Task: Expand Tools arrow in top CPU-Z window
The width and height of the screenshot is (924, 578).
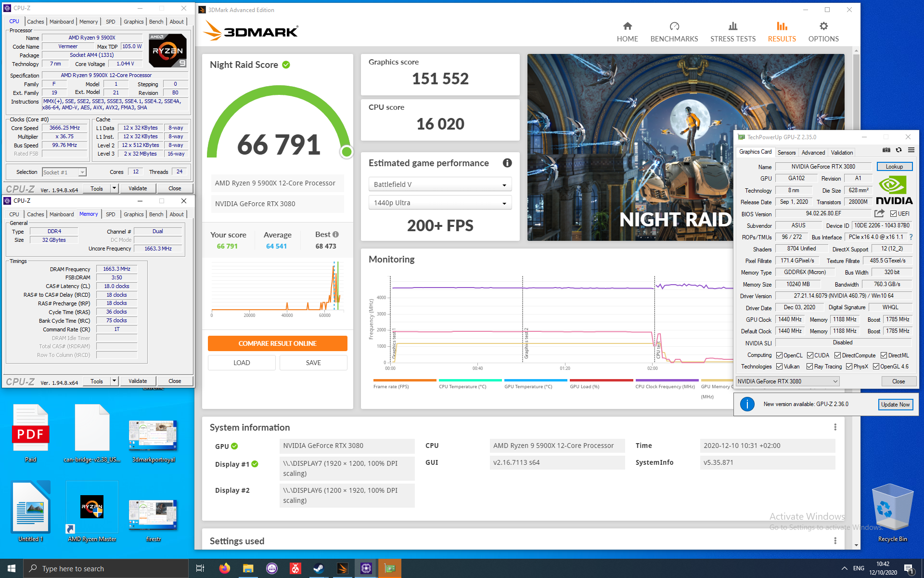Action: click(115, 188)
